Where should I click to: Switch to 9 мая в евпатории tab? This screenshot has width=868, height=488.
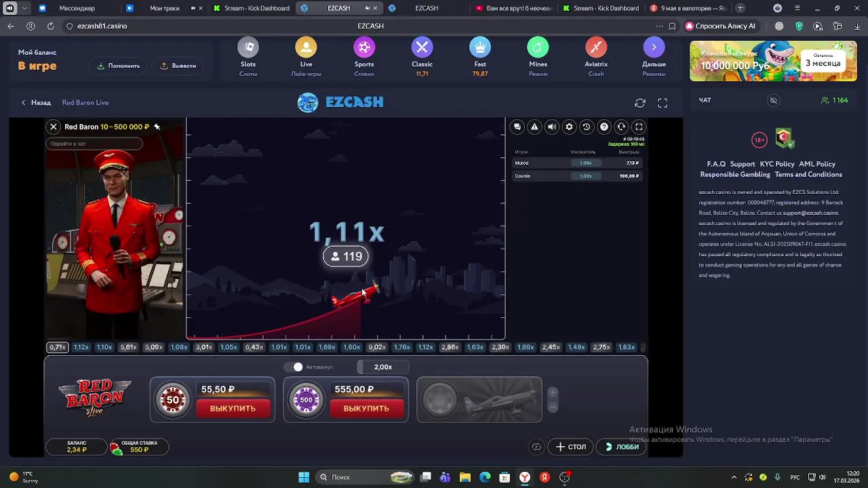[x=688, y=8]
